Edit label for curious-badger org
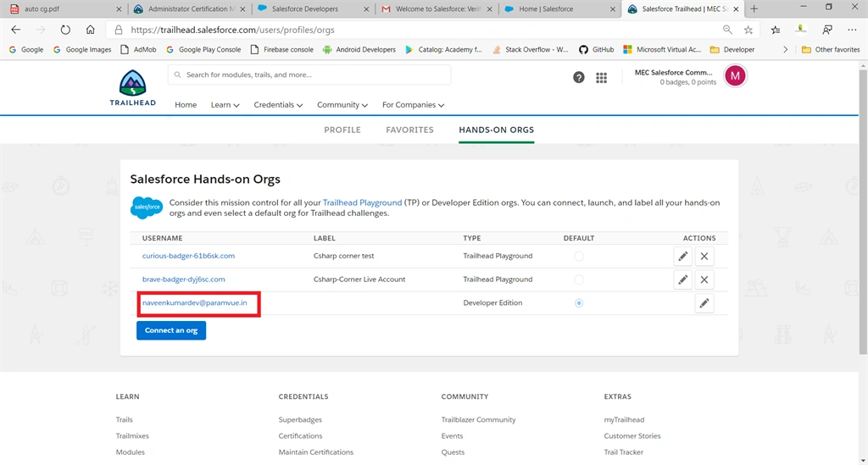The height and width of the screenshot is (465, 868). click(682, 256)
